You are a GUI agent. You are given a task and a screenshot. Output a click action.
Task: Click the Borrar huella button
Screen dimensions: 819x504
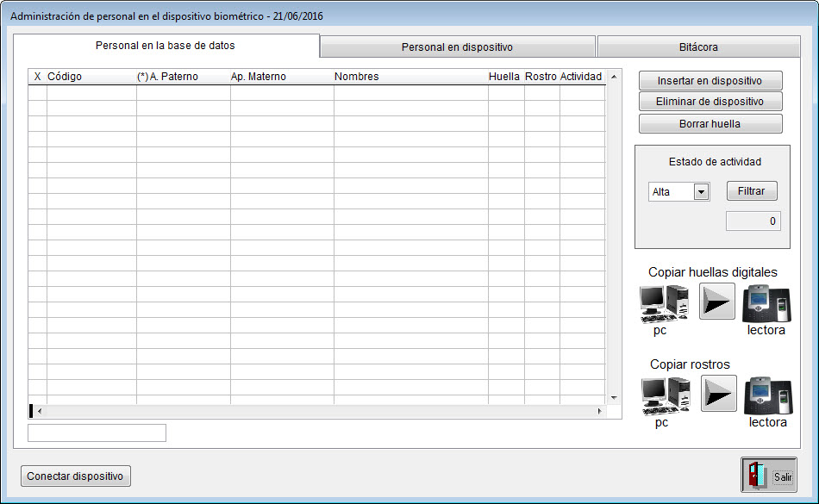710,124
